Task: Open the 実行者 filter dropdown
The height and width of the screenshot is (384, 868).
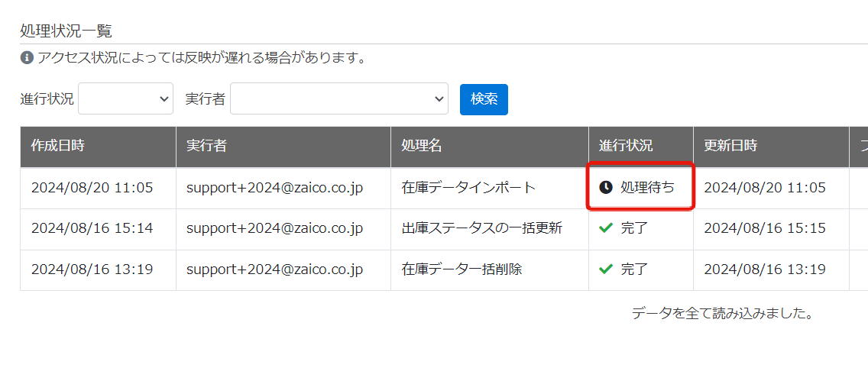Action: 338,98
